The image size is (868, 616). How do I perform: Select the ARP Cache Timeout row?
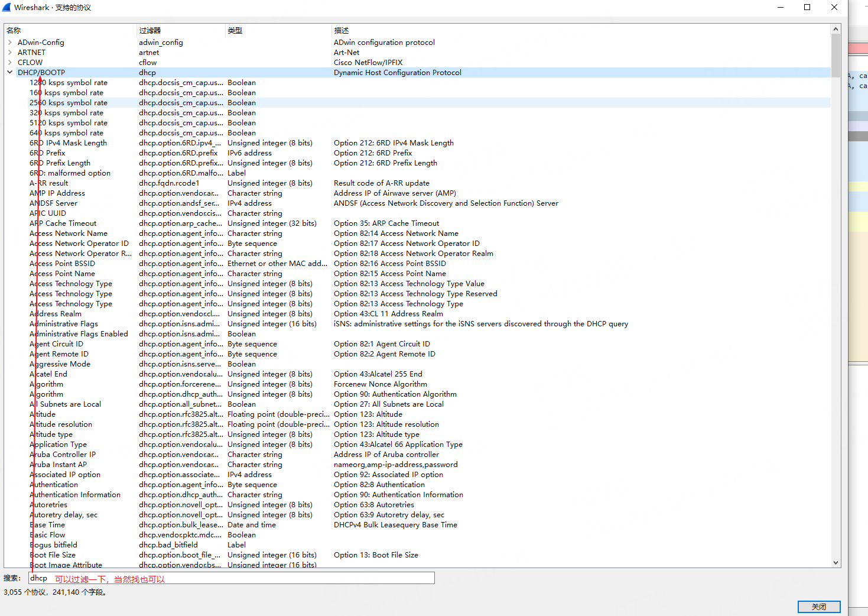(x=417, y=223)
